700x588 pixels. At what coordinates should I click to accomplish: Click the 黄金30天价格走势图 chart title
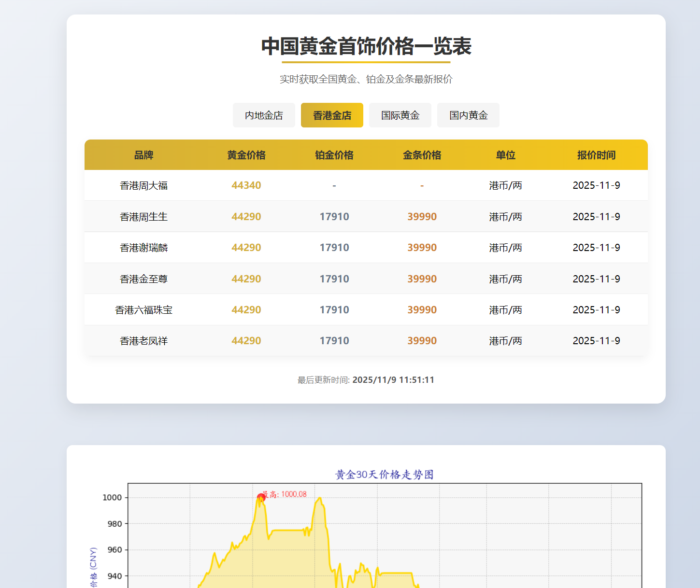384,475
